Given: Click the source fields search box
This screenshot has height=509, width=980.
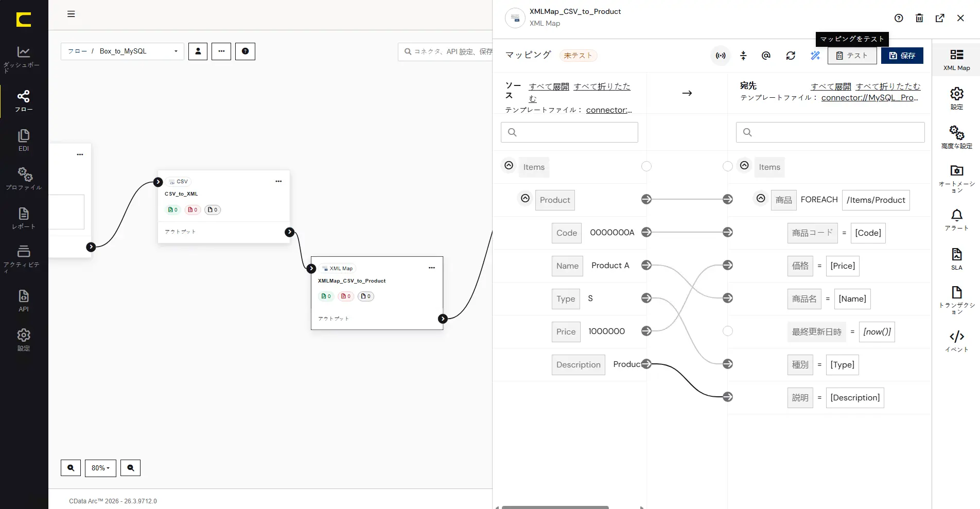Looking at the screenshot, I should pos(569,132).
